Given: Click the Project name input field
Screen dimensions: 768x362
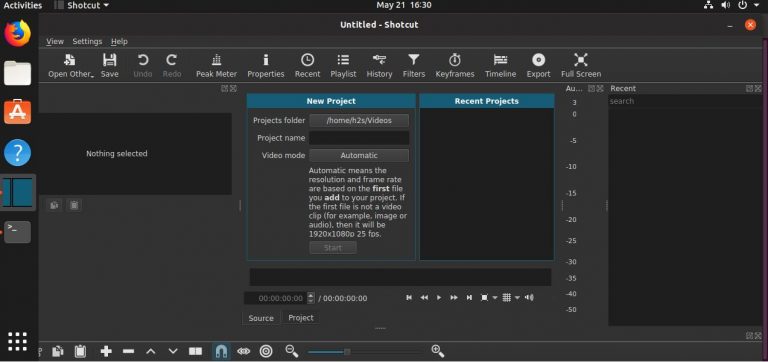Looking at the screenshot, I should pyautogui.click(x=359, y=138).
